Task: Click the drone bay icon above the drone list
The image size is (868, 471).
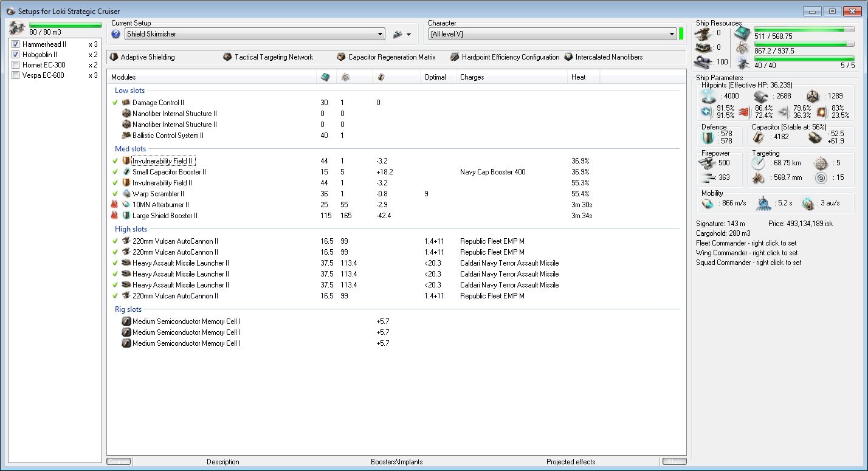Action: pos(16,28)
